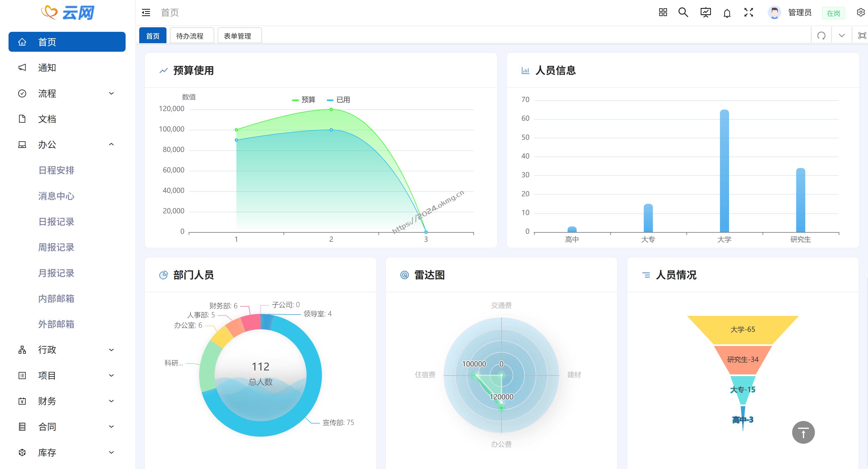Click the refresh icon above the dashboard
The width and height of the screenshot is (868, 469).
point(821,35)
